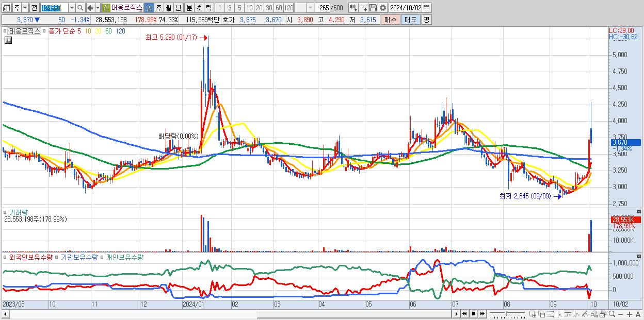This screenshot has height=320, width=644.
Task: Zoom in with the plus icon
Action: point(630,314)
